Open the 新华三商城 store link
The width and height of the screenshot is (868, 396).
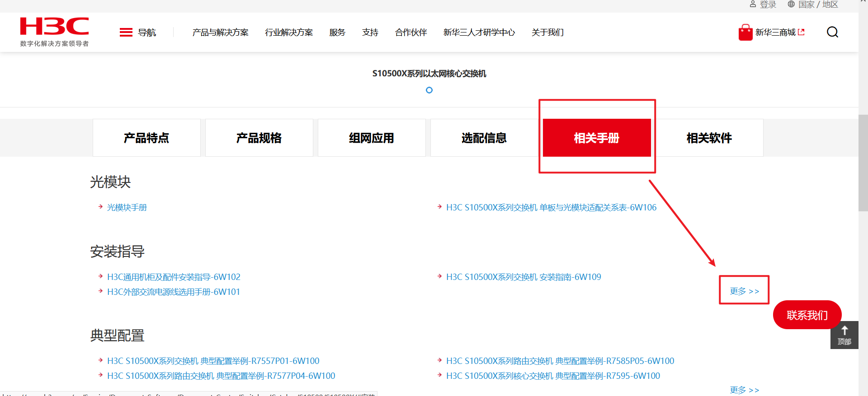pos(775,33)
